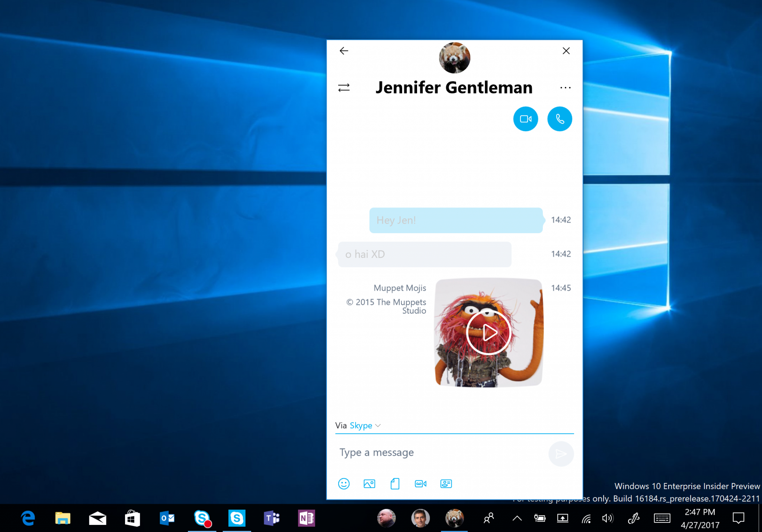Viewport: 762px width, 532px height.
Task: Expand hidden icons in the system tray
Action: coord(516,518)
